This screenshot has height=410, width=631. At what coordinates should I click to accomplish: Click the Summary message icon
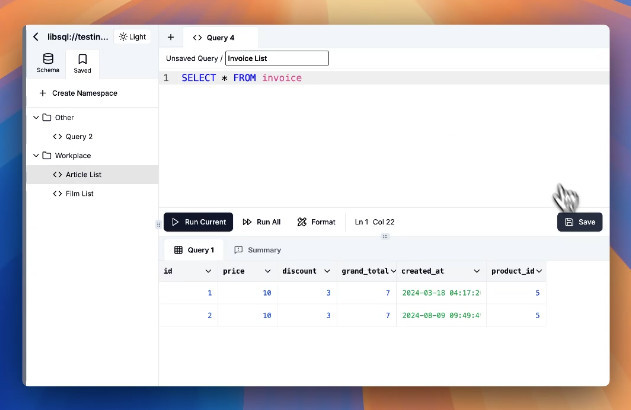[x=238, y=250]
